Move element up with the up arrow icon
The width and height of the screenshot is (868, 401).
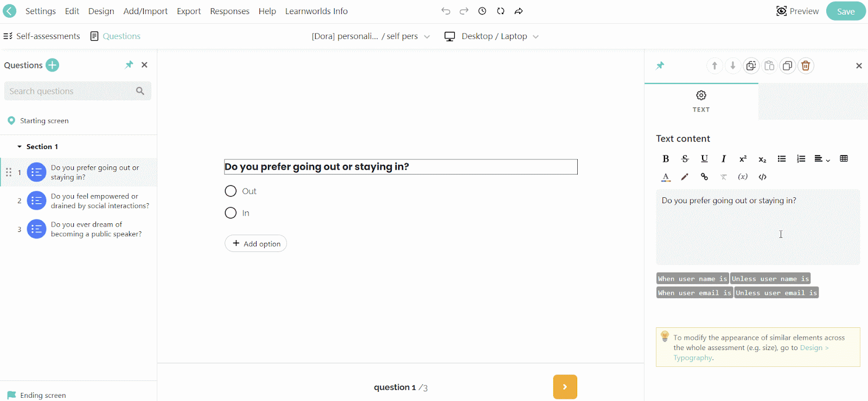click(714, 66)
